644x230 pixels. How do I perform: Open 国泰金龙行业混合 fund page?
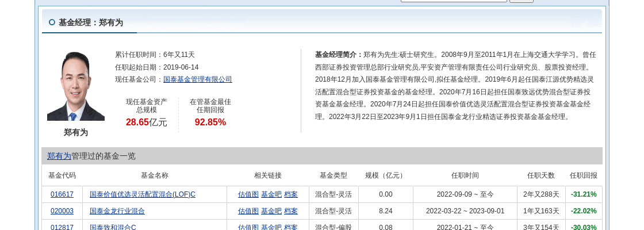(x=117, y=211)
